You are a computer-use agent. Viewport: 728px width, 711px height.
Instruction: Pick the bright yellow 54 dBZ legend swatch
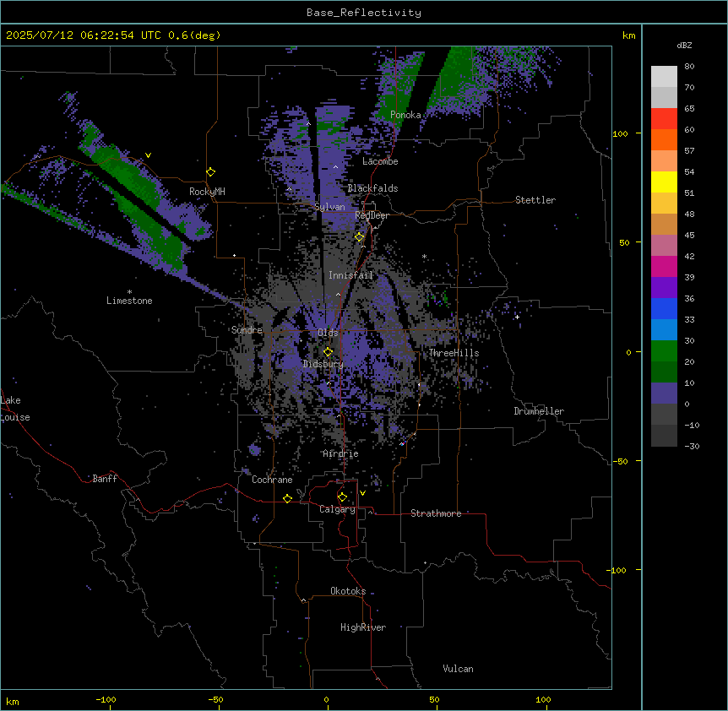coord(664,182)
